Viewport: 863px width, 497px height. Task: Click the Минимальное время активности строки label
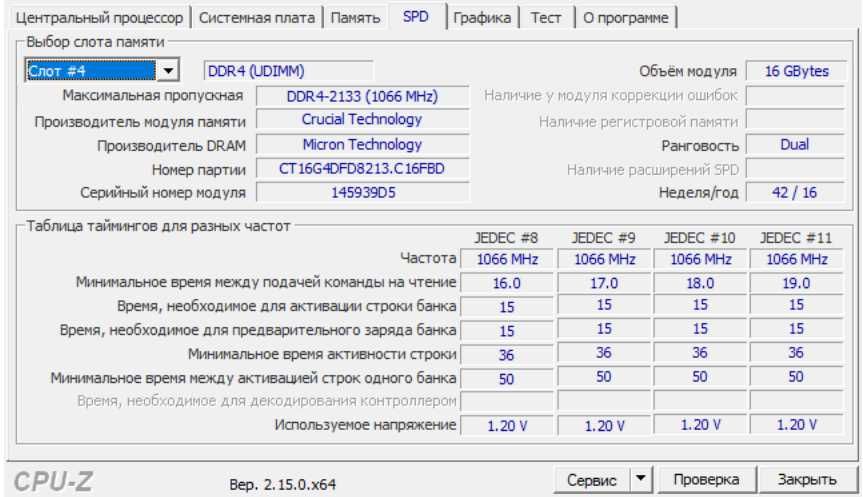(323, 354)
